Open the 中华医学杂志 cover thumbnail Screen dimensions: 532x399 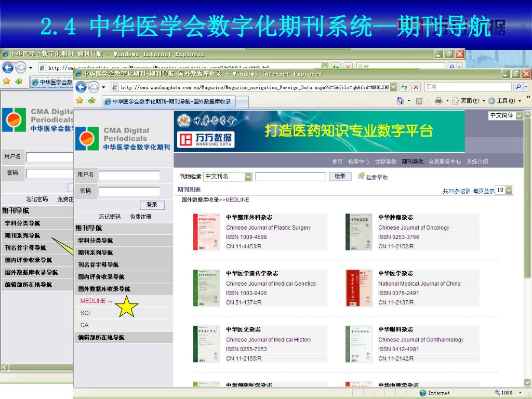point(359,288)
